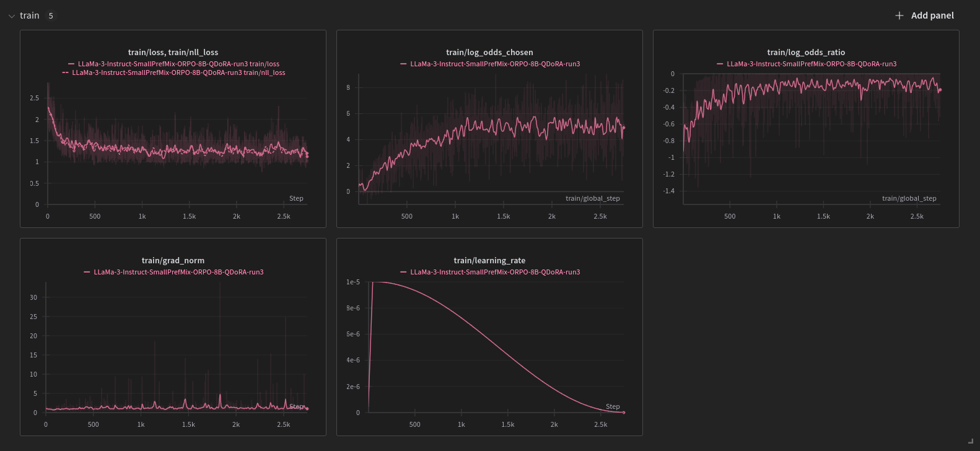This screenshot has width=980, height=451.
Task: Click the legend entry in the learning_rate panel
Action: coord(490,272)
